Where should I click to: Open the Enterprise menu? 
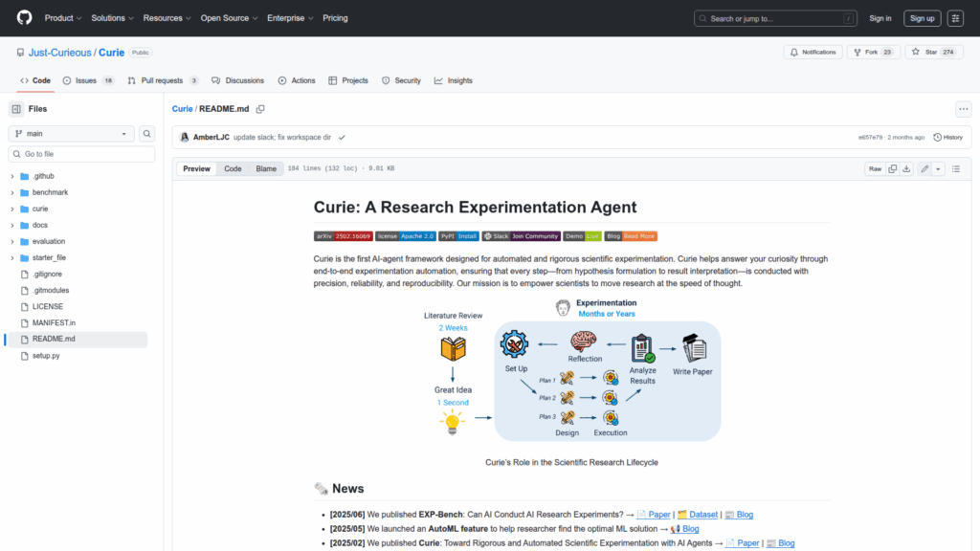[x=290, y=18]
